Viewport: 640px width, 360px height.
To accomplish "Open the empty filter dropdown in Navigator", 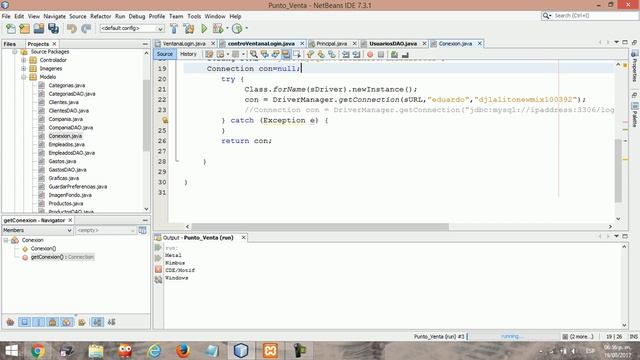I will [132, 231].
